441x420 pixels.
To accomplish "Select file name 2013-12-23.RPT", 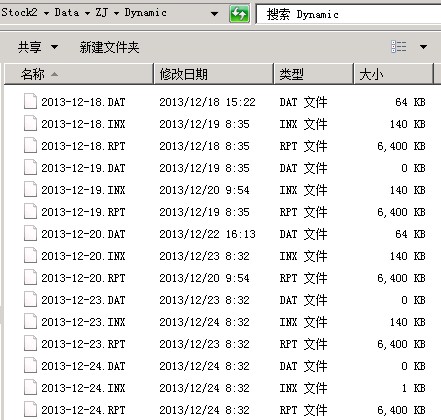I will tap(83, 344).
